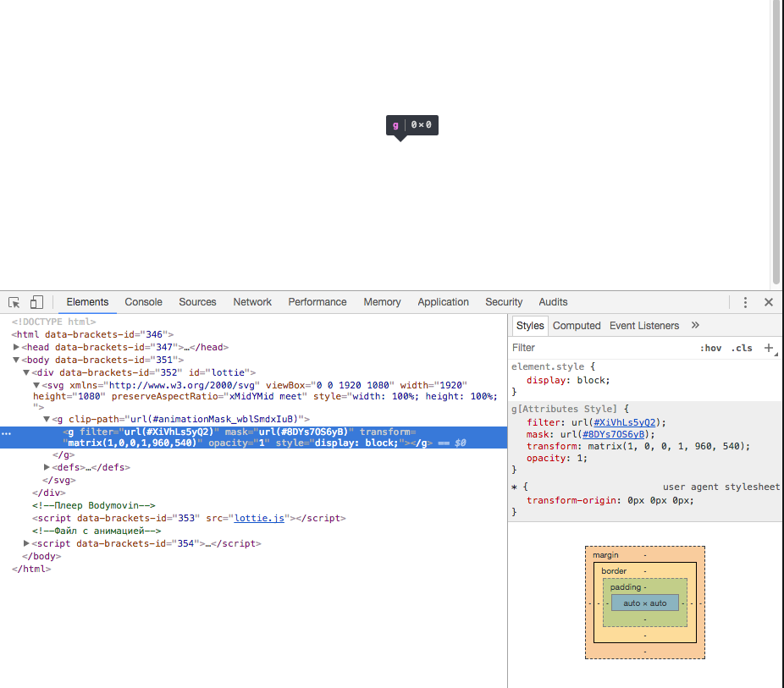Open the class editor via .cls button
Viewport: 784px width, 688px height.
click(742, 348)
